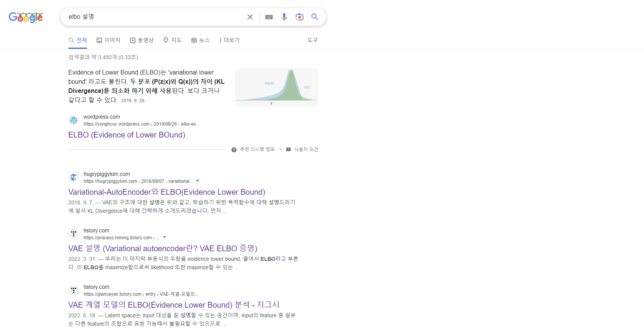Click the 사용자 의견 feedback link
The image size is (644, 333).
tap(306, 149)
